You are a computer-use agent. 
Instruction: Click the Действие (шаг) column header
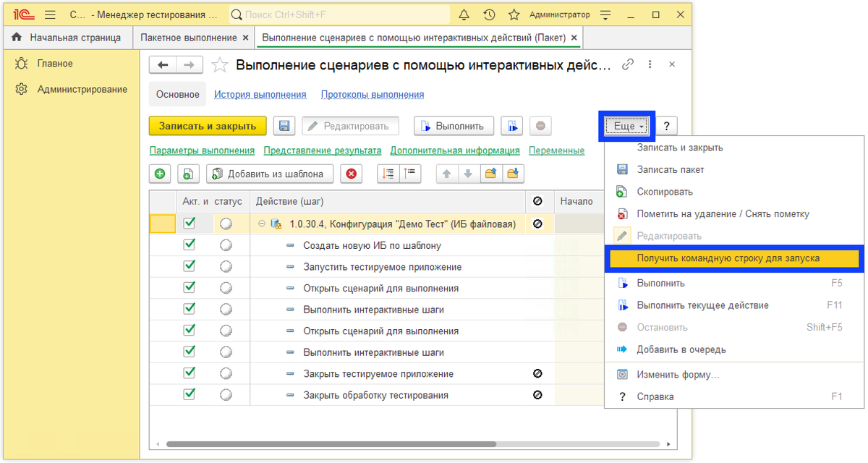[388, 201]
